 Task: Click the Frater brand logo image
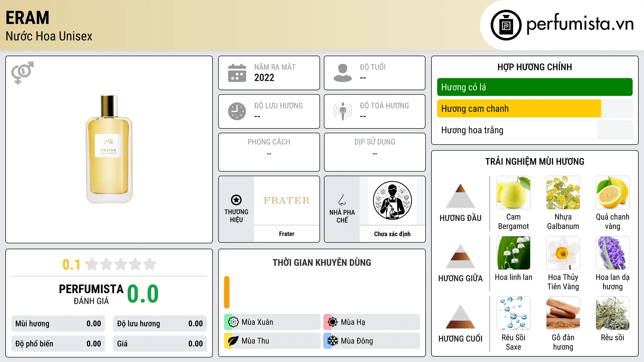(x=286, y=200)
